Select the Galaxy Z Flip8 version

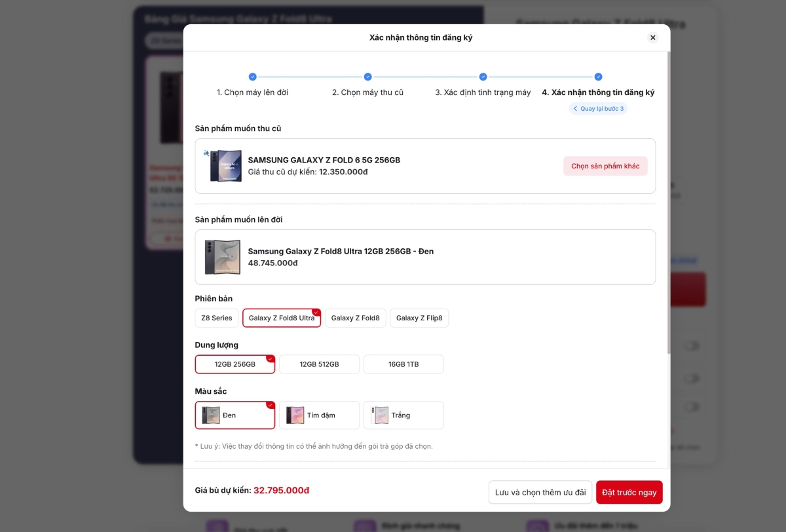tap(419, 318)
